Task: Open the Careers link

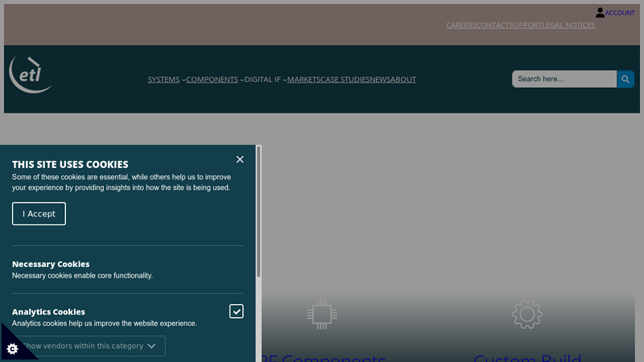Action: pyautogui.click(x=460, y=25)
